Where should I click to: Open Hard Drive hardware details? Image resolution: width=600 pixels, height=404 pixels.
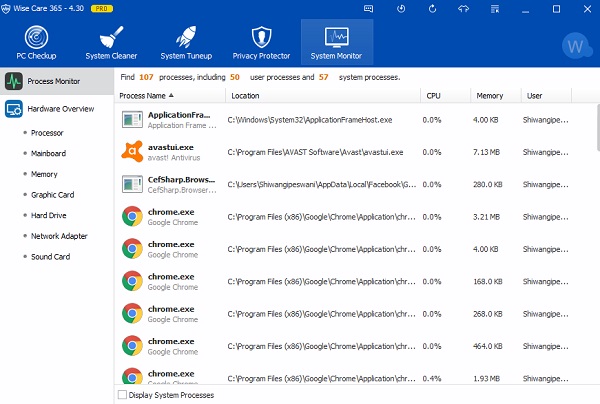pyautogui.click(x=49, y=215)
